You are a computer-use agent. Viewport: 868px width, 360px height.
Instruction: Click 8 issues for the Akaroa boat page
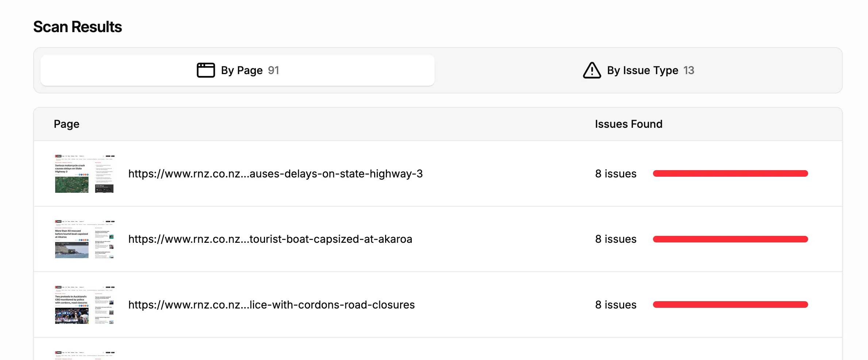[x=615, y=239]
